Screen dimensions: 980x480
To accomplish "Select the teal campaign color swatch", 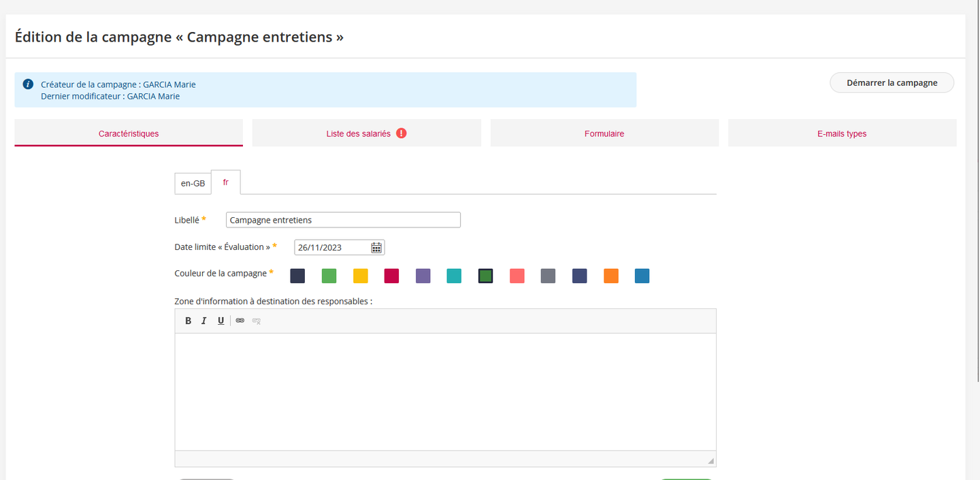I will pyautogui.click(x=454, y=276).
